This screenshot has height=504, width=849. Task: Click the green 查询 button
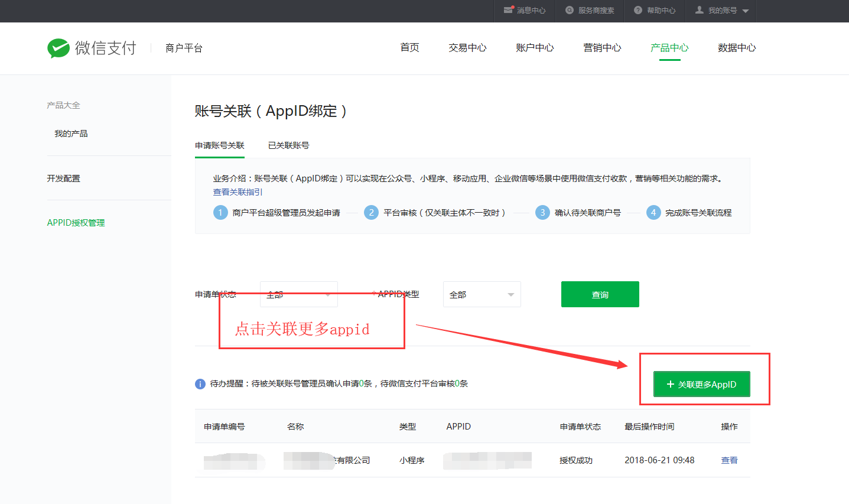(600, 294)
